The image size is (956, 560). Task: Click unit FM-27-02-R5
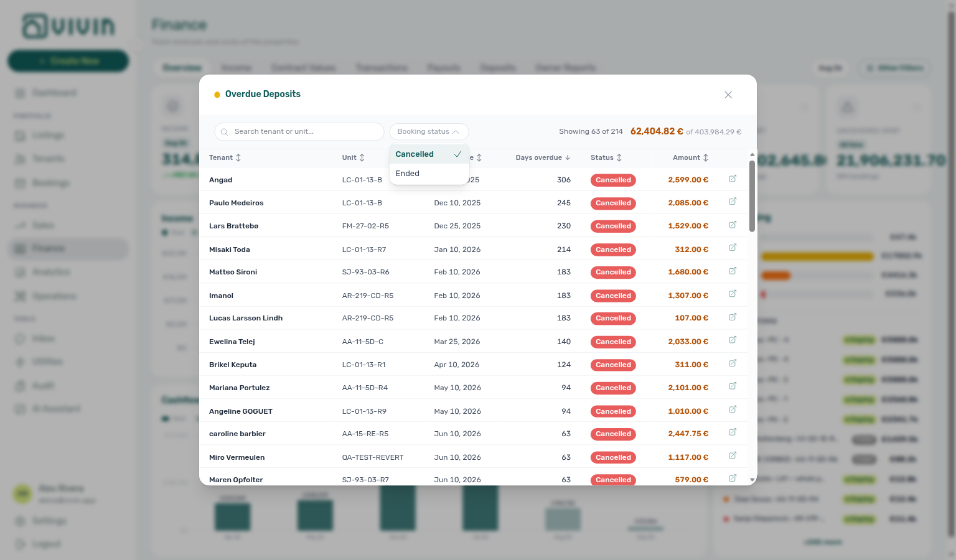pos(365,226)
